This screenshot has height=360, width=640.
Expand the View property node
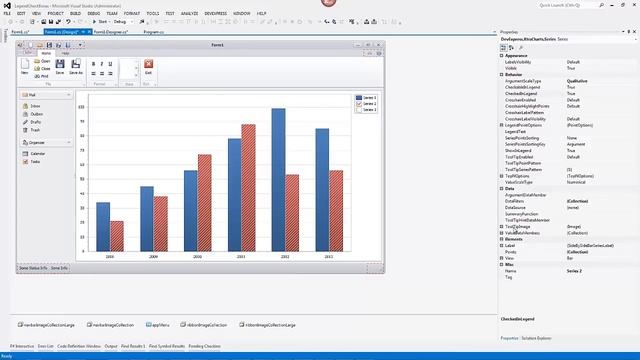coord(502,258)
